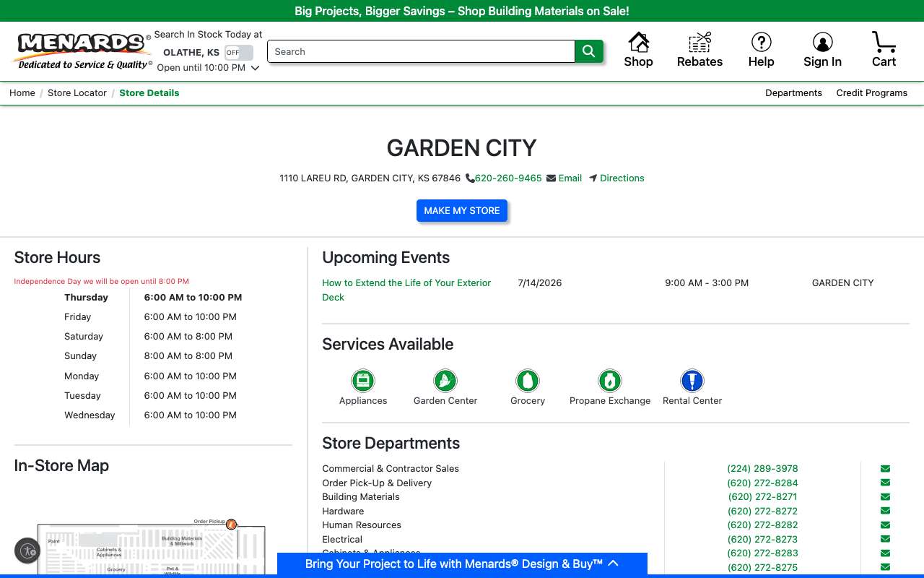
Task: Click the Make My Store button
Action: click(462, 211)
